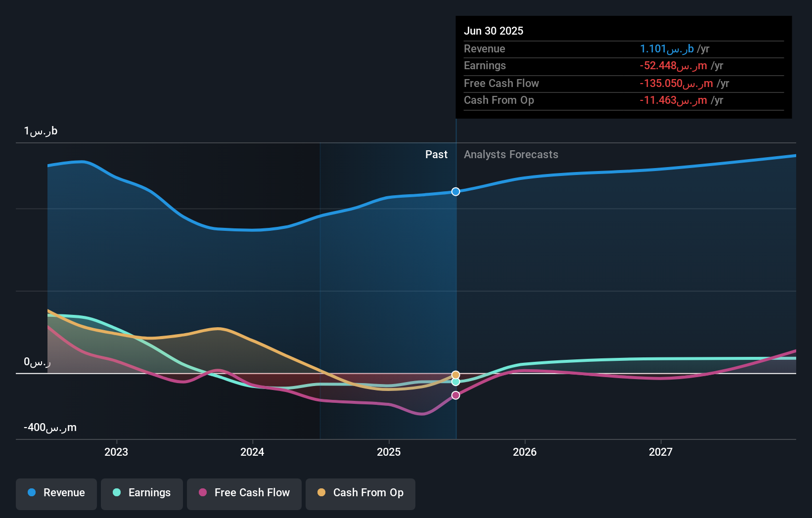Click the Free Cash Flow legend button
The width and height of the screenshot is (812, 518).
point(244,493)
